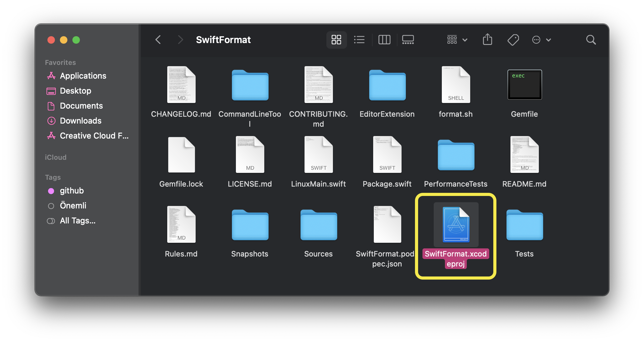The width and height of the screenshot is (644, 342).
Task: Minimize the Finder window
Action: [x=64, y=40]
